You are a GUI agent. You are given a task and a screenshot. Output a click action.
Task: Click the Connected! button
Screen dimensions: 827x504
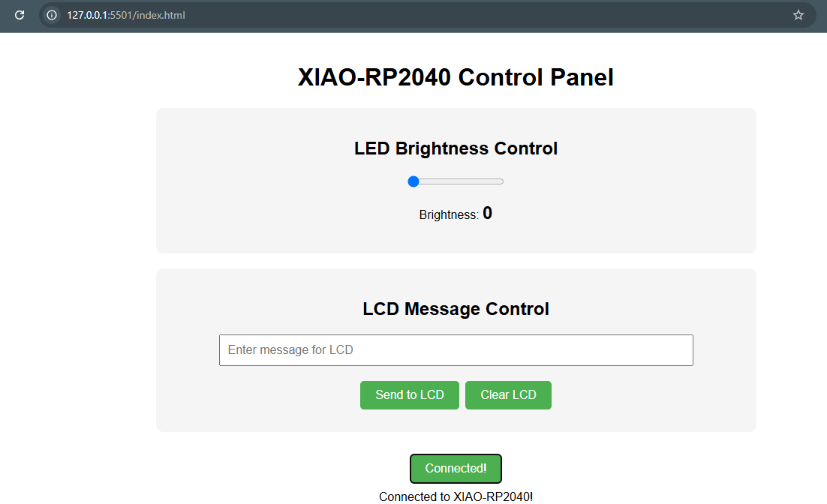coord(456,469)
